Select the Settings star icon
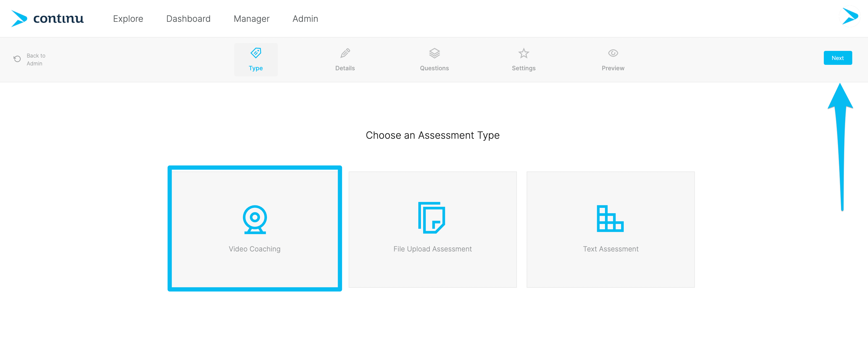868x352 pixels. point(524,53)
